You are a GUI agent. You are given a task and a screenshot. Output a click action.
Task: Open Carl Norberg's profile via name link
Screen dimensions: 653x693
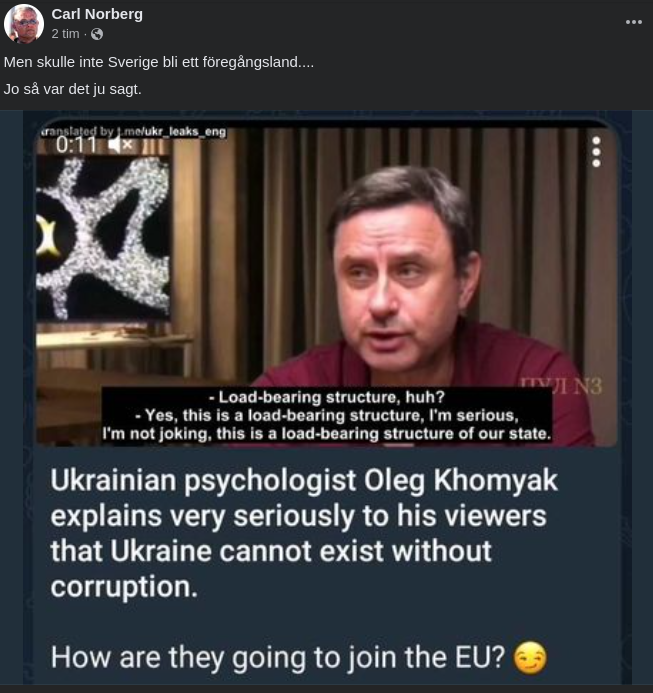point(97,14)
